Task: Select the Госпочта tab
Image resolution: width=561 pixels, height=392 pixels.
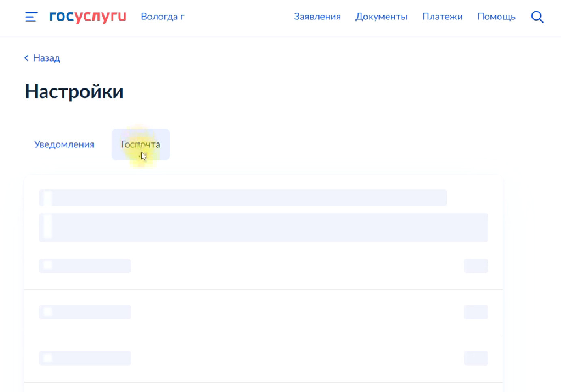Action: coord(140,144)
